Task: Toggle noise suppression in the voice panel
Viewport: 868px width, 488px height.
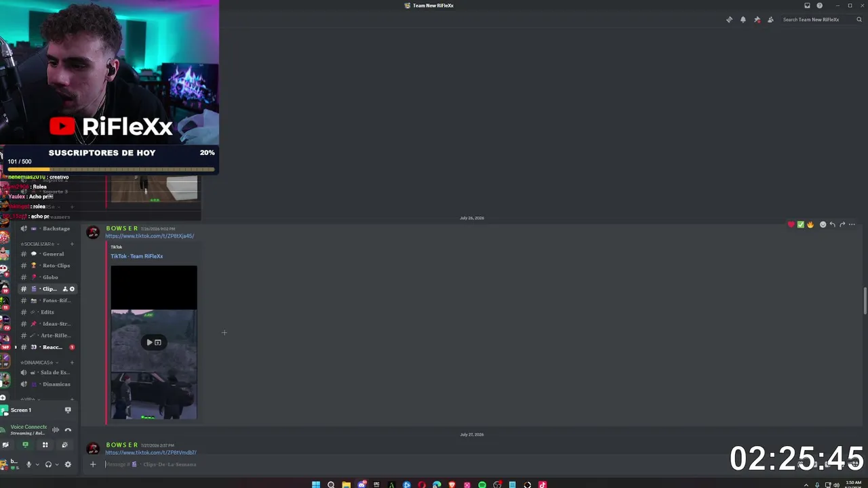Action: point(56,430)
